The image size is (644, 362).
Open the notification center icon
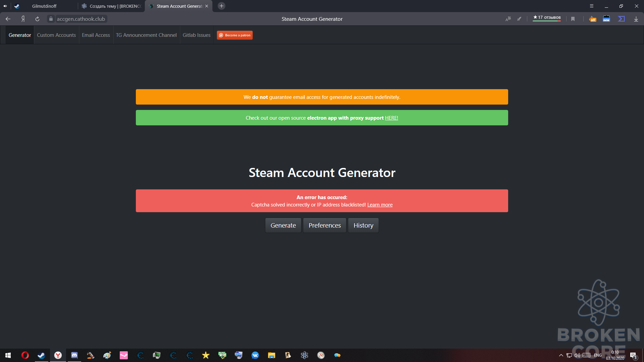[633, 355]
